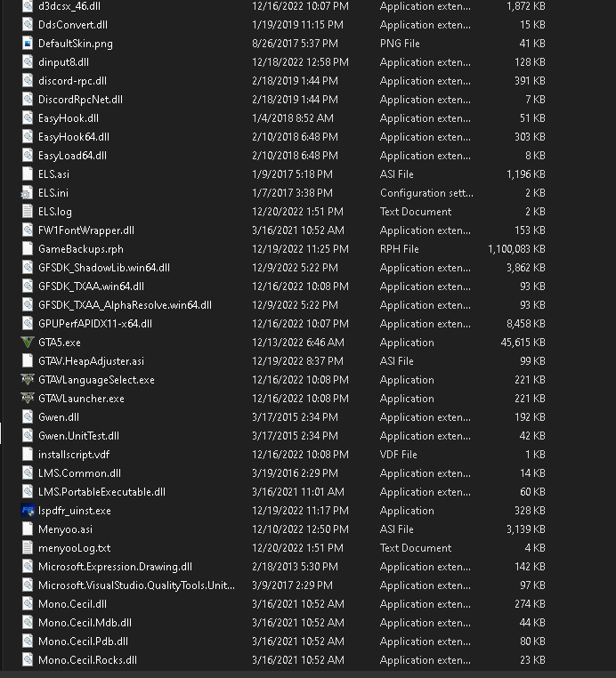
Task: Click the lspdfr_uinst.exe icon
Action: point(28,511)
